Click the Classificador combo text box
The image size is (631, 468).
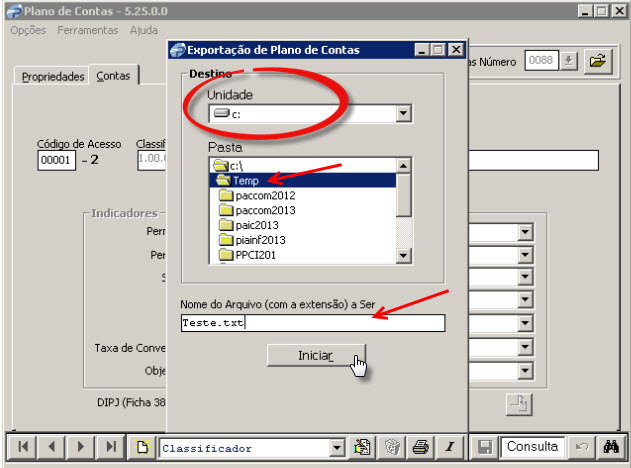[x=245, y=448]
